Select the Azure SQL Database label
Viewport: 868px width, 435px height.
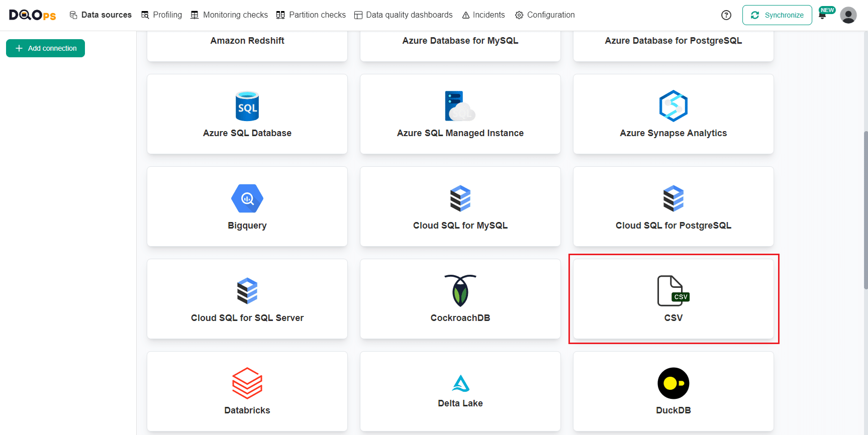[247, 133]
